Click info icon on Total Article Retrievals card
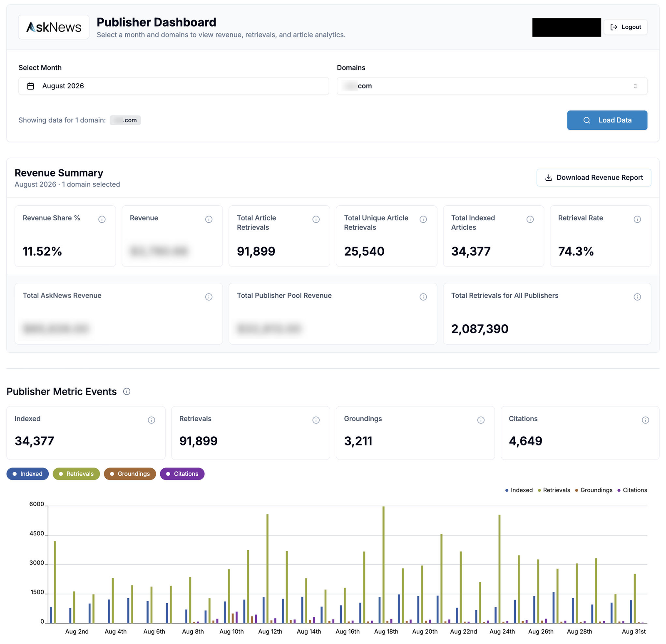 [316, 219]
